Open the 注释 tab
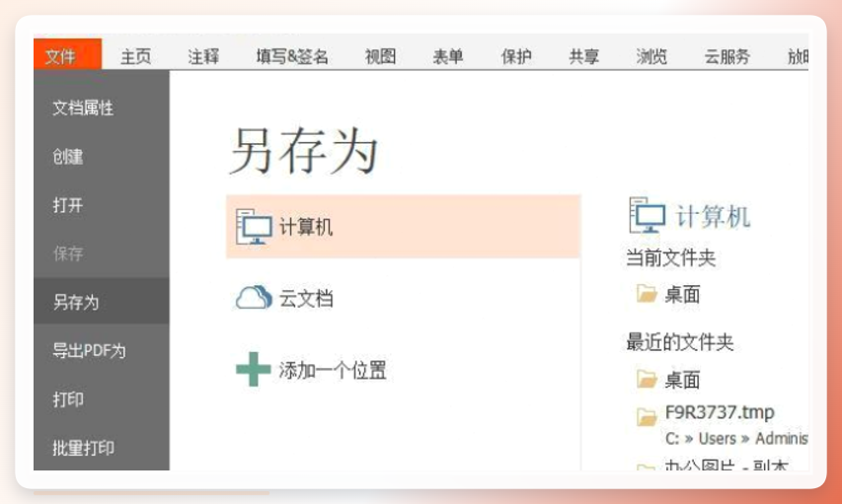842x504 pixels. (203, 56)
